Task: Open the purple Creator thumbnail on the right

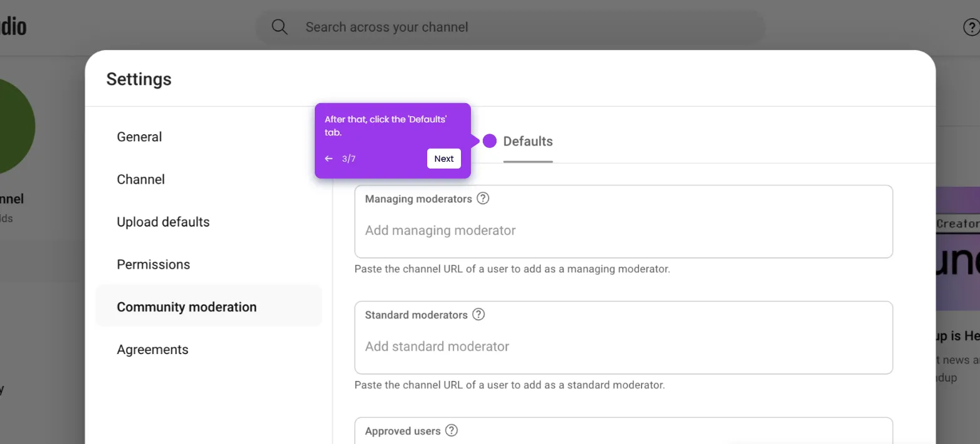Action: click(x=958, y=250)
